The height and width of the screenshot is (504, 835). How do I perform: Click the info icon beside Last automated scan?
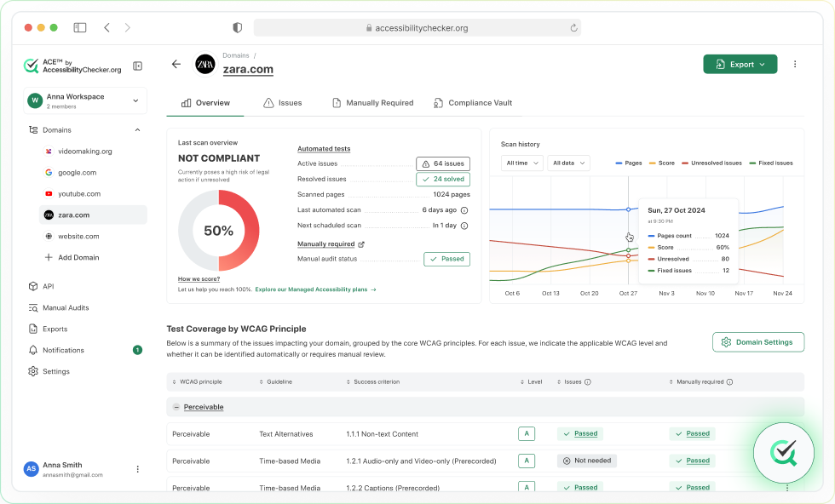(x=464, y=210)
